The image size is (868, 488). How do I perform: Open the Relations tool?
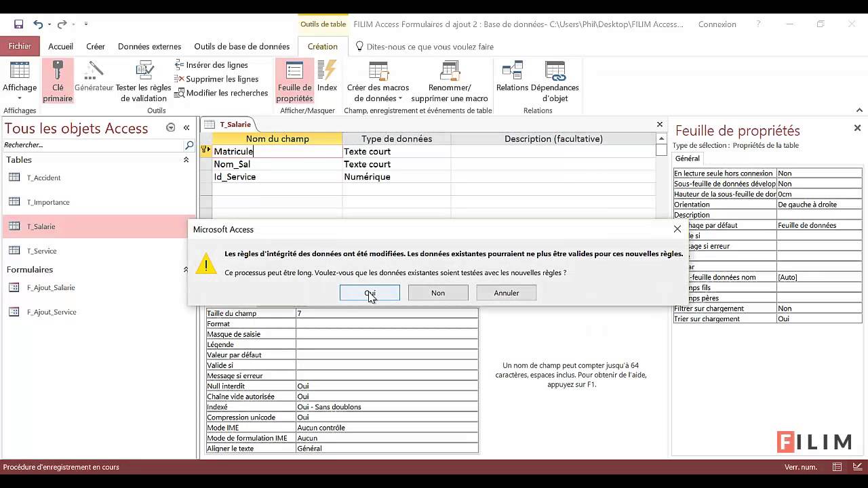tap(512, 77)
